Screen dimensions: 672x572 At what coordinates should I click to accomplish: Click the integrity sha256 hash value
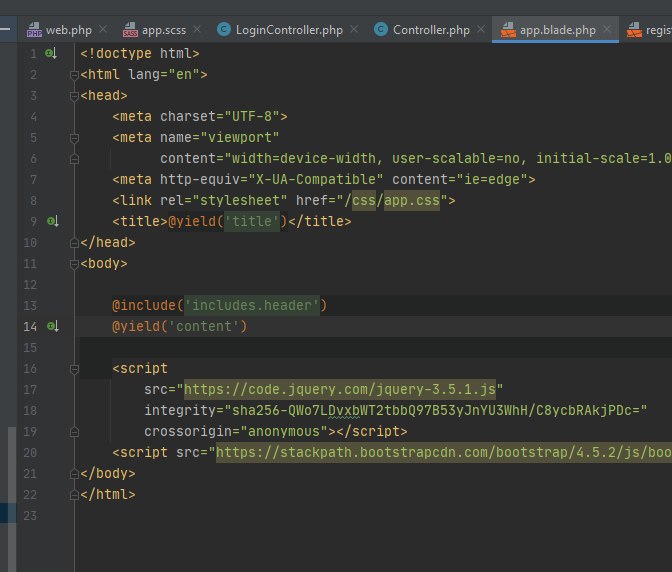pos(435,410)
